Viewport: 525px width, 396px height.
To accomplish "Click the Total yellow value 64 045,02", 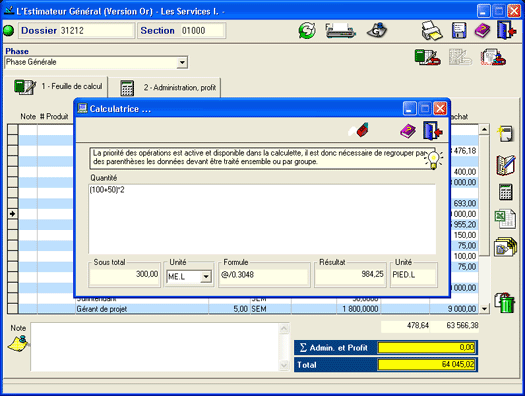I will pos(426,365).
